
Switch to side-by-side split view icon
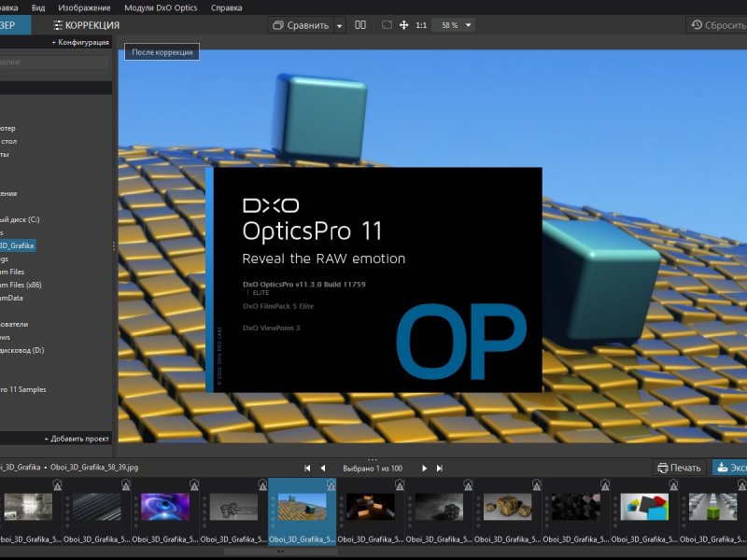360,25
